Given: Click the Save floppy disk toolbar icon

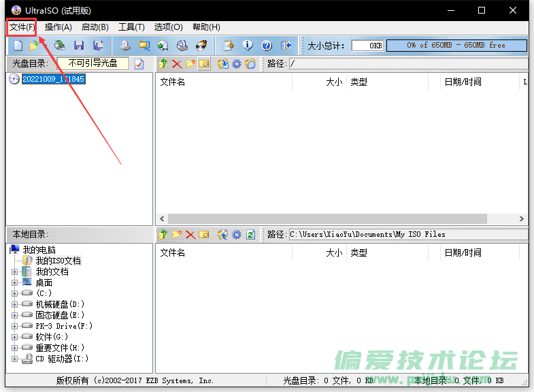Looking at the screenshot, I should 79,46.
